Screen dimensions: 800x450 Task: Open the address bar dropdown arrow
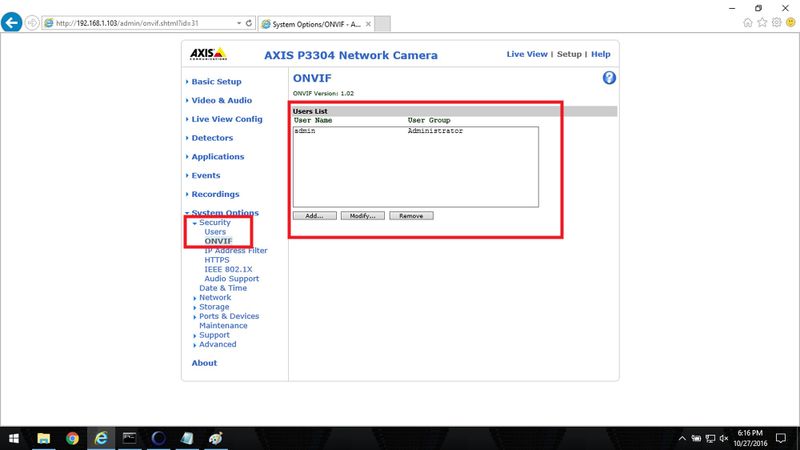point(239,23)
